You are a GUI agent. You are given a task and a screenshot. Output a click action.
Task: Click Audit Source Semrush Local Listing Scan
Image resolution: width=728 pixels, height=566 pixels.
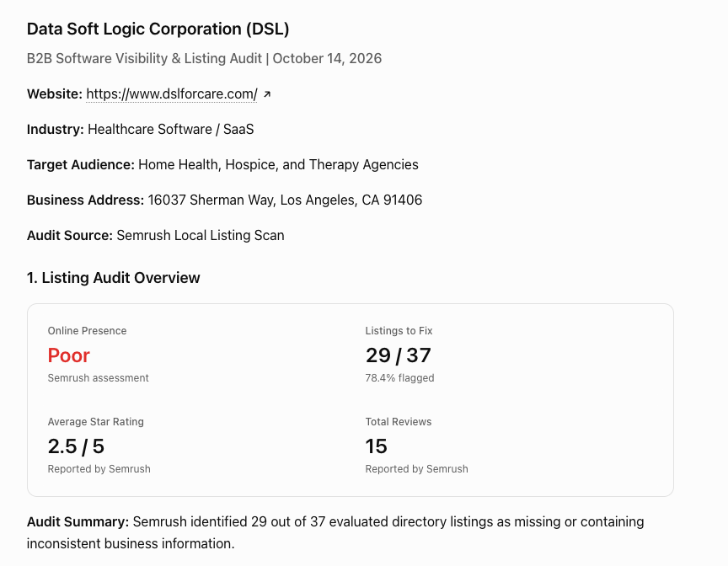[156, 235]
